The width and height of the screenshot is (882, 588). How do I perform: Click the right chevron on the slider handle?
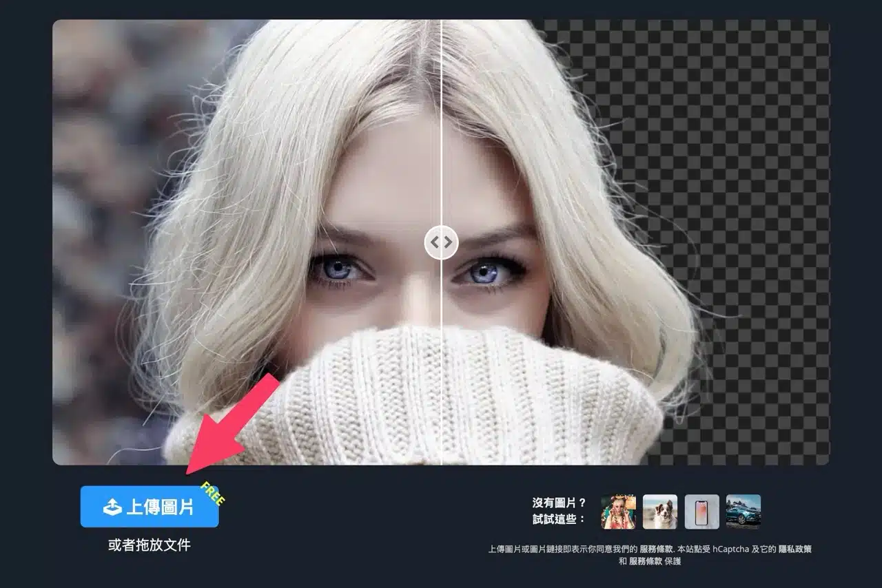pyautogui.click(x=448, y=242)
